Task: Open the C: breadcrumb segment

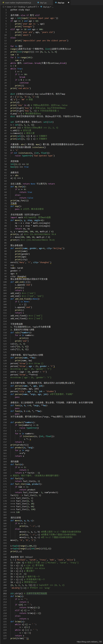Action: click(4, 7)
